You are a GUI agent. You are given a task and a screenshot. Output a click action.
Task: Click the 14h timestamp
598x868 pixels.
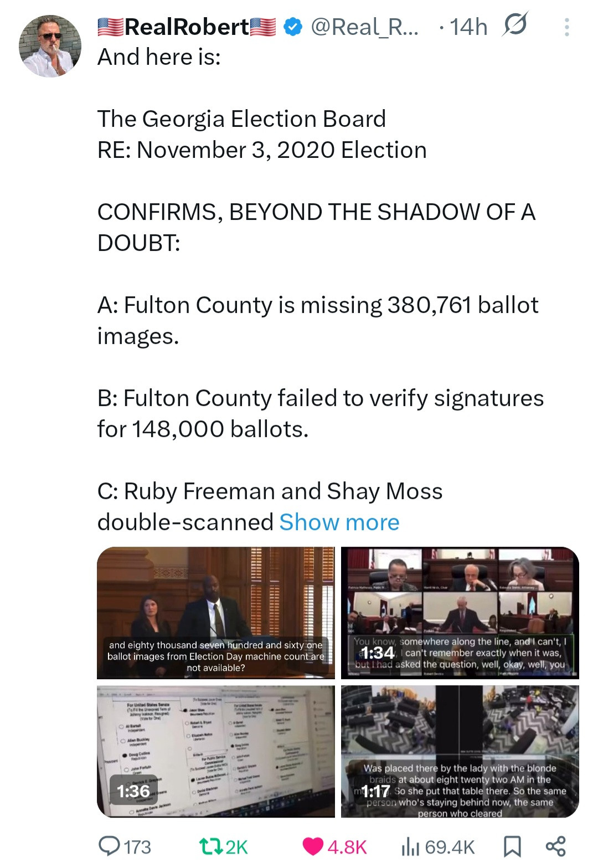click(x=468, y=27)
